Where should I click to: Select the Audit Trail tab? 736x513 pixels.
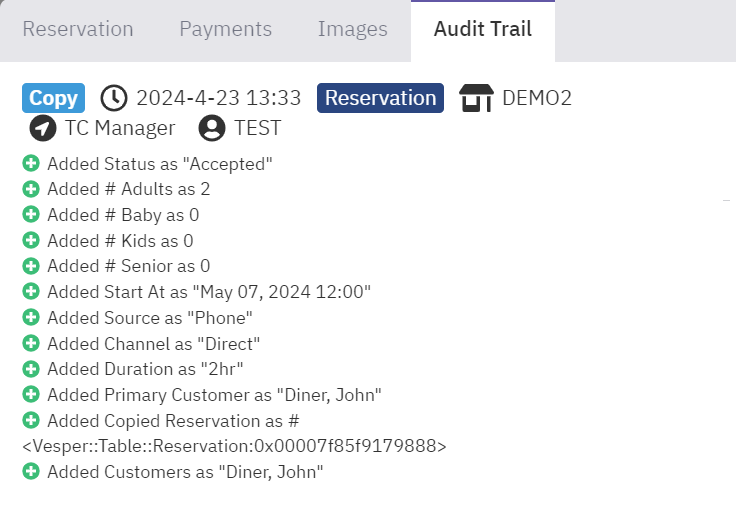pos(482,29)
